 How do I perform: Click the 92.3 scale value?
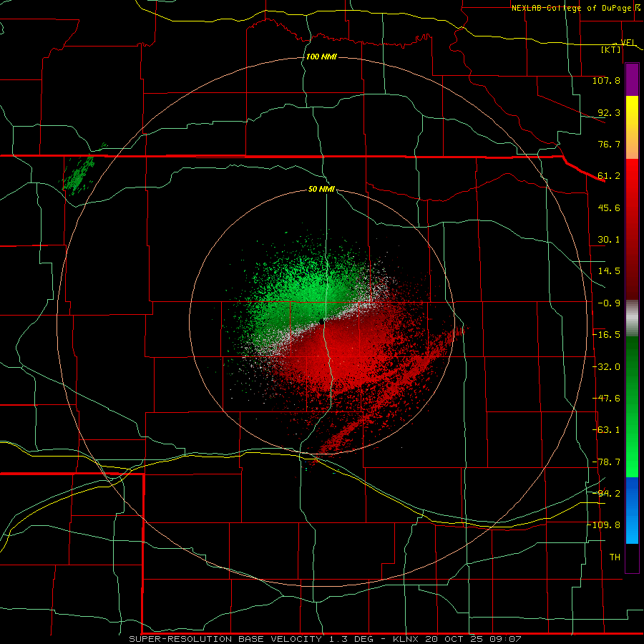click(609, 112)
